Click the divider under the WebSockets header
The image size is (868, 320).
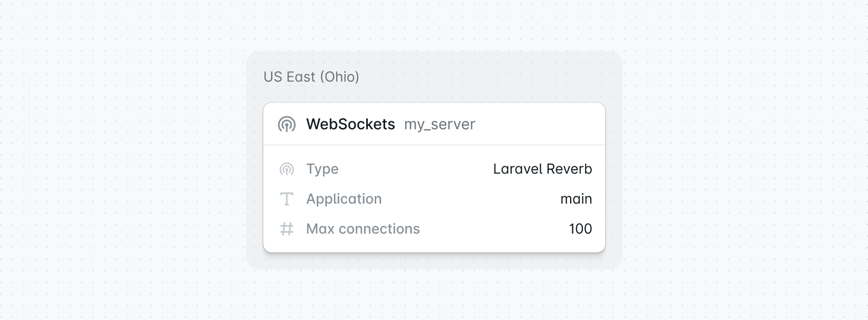[433, 145]
